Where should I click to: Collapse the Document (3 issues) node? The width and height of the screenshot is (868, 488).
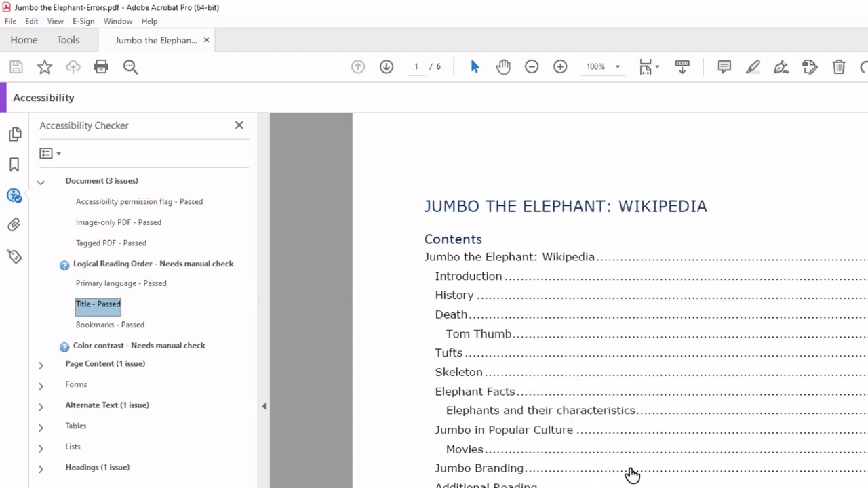pos(41,182)
